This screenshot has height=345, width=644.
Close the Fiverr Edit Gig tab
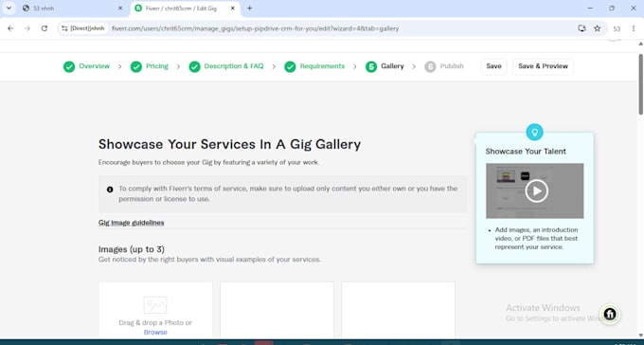click(x=233, y=9)
